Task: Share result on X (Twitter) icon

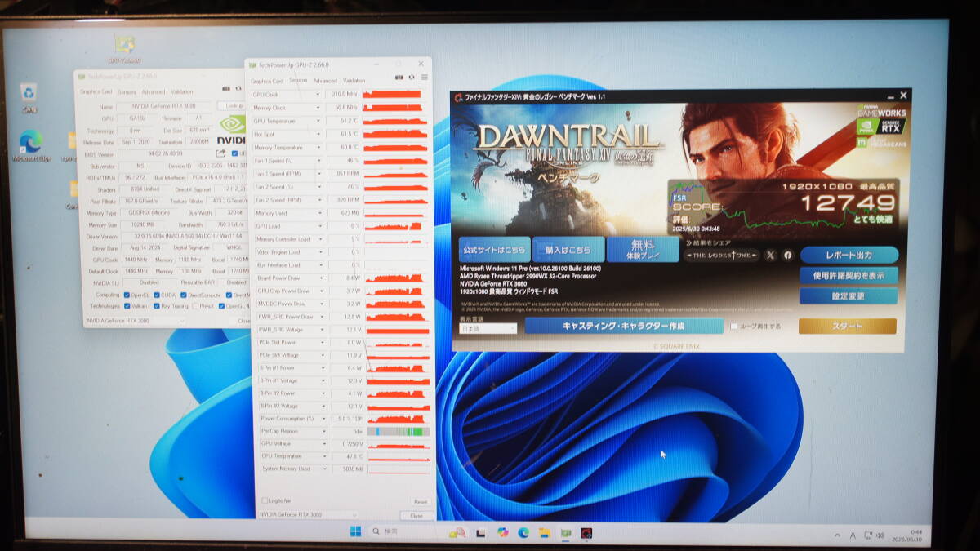Action: (770, 256)
